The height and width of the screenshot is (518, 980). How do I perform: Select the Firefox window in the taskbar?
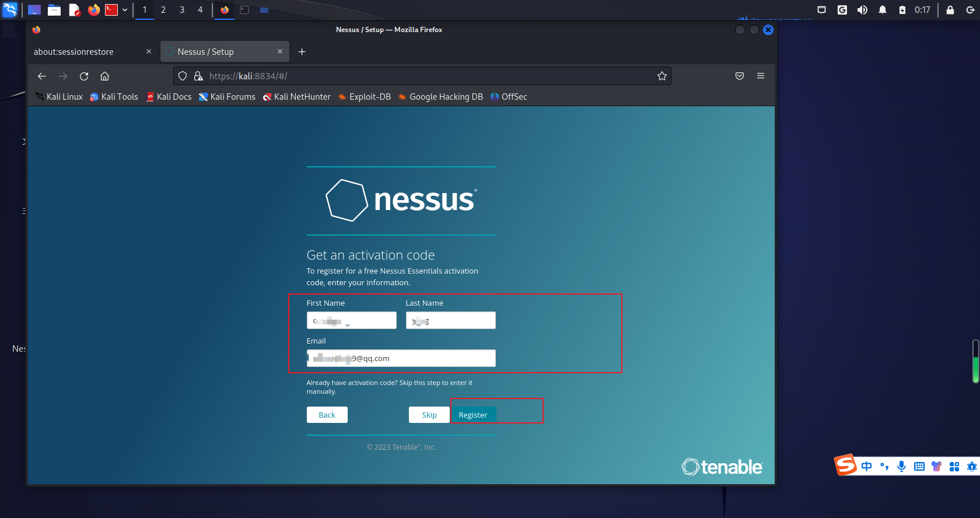click(x=225, y=10)
